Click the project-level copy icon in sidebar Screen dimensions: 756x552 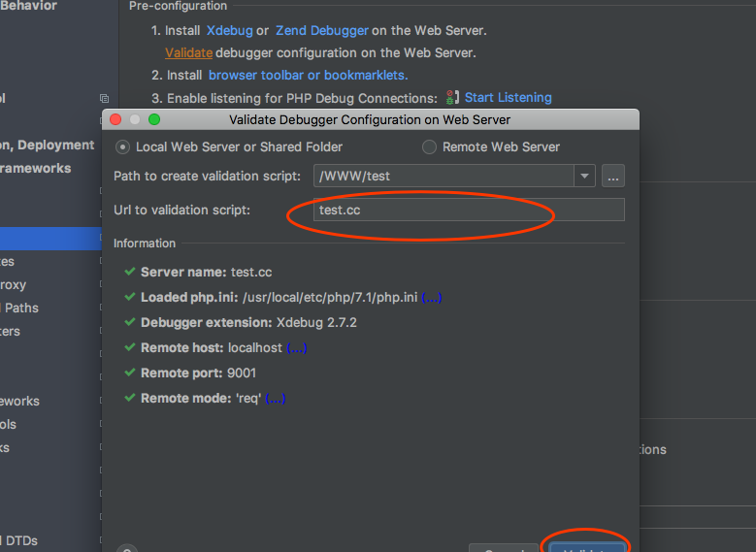coord(104,98)
